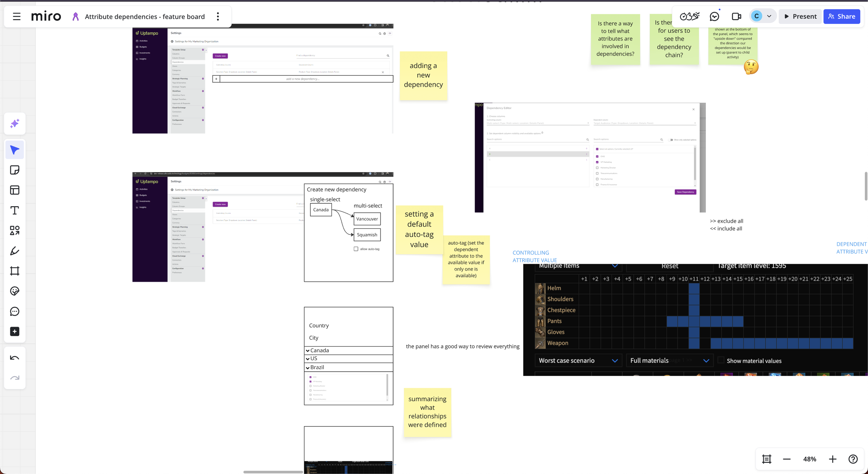
Task: Open Miro AI sparkle assistant
Action: (15, 124)
